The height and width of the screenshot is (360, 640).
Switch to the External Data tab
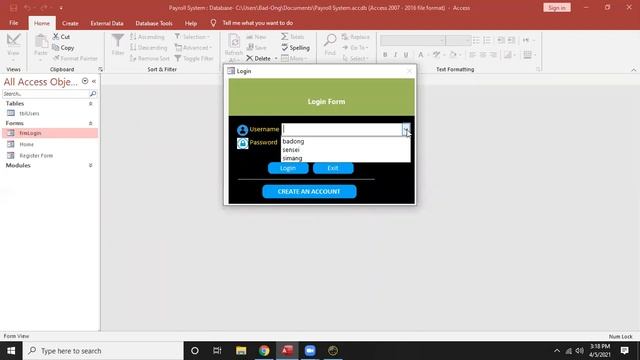point(107,23)
